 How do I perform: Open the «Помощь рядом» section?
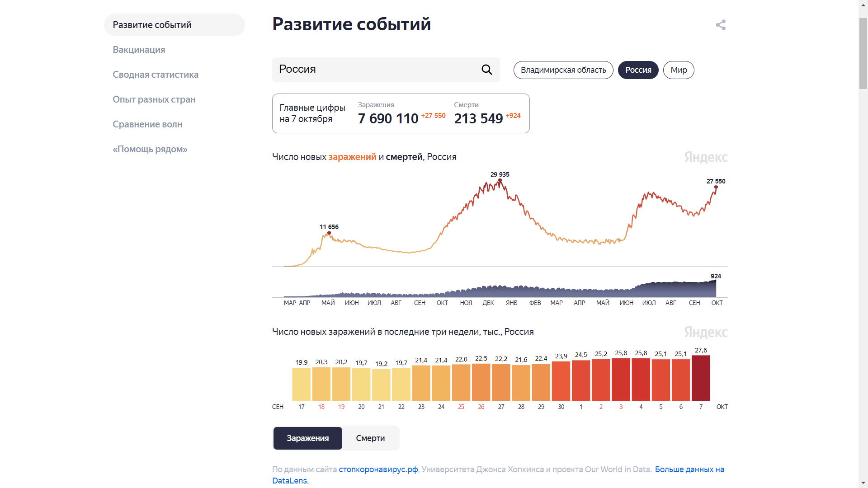150,149
